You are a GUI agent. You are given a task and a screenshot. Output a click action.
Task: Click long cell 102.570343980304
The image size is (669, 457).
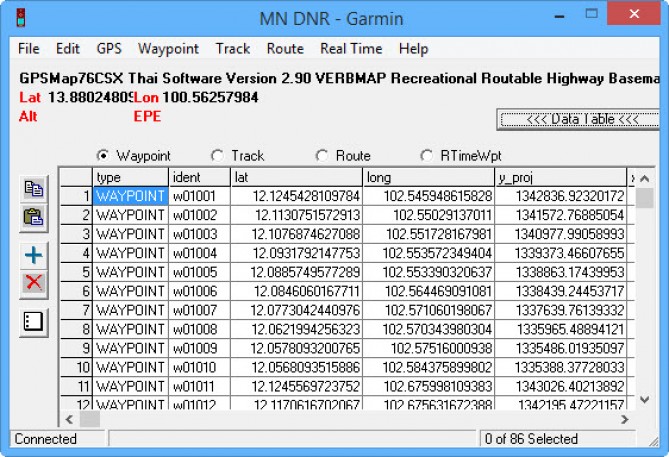[428, 329]
